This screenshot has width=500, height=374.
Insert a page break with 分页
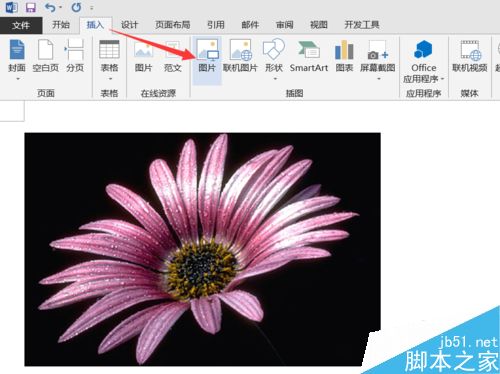tap(75, 56)
